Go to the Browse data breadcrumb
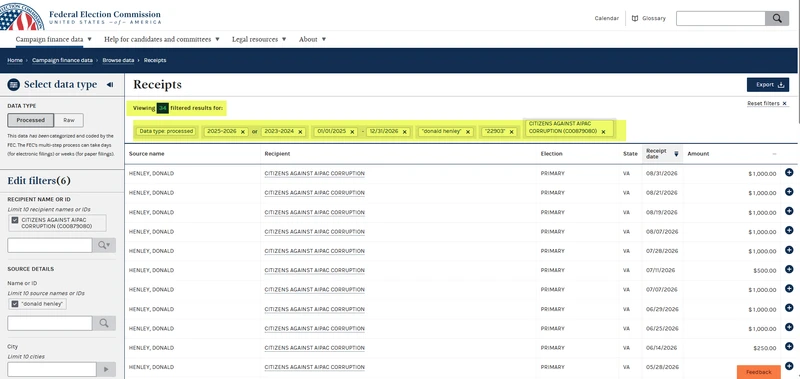The width and height of the screenshot is (800, 379). (118, 60)
